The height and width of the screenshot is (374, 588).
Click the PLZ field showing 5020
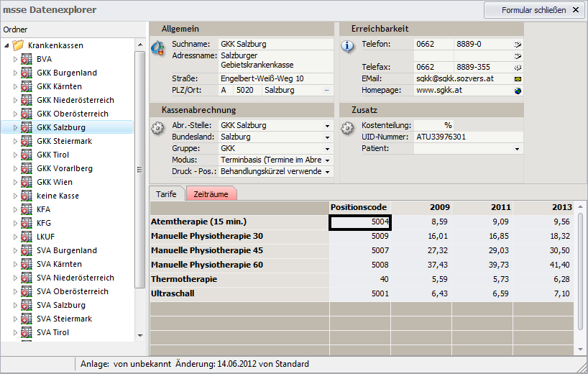coord(247,91)
